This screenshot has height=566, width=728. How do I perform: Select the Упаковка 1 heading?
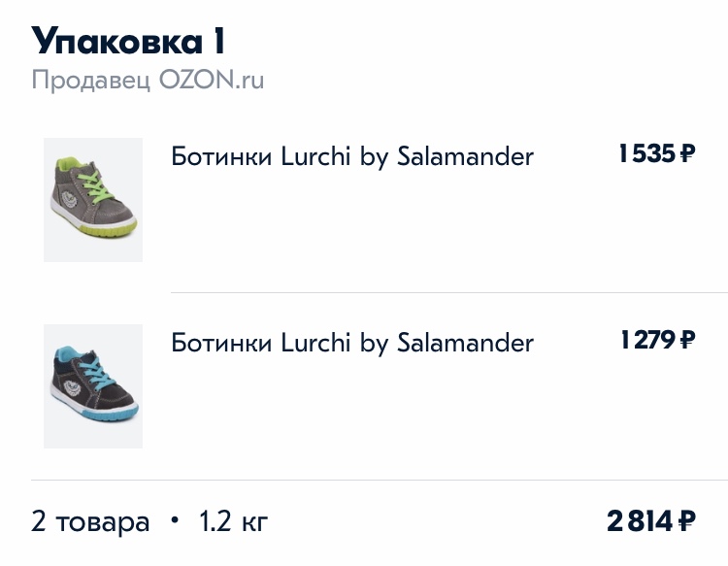coord(128,41)
